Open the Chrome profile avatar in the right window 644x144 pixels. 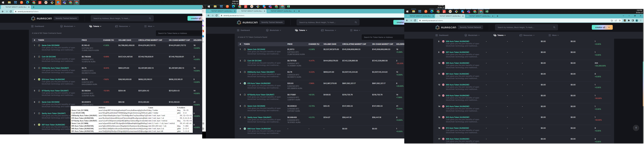pyautogui.click(x=637, y=21)
